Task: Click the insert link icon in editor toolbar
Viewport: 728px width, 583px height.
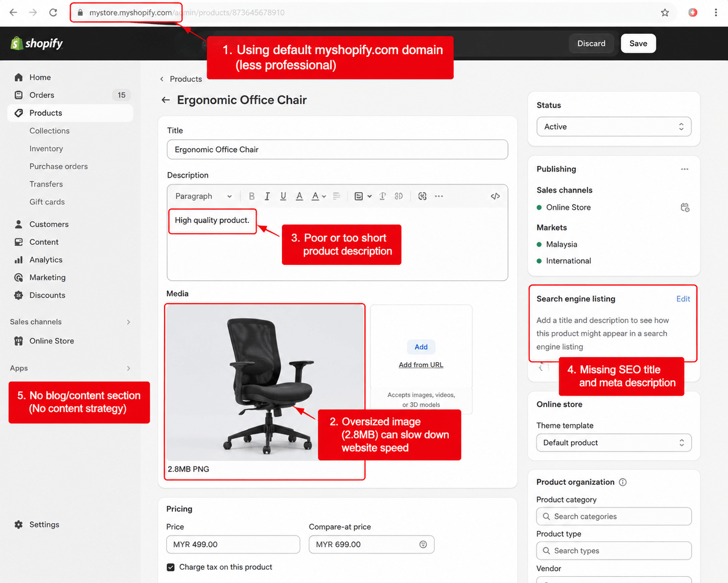Action: 422,196
